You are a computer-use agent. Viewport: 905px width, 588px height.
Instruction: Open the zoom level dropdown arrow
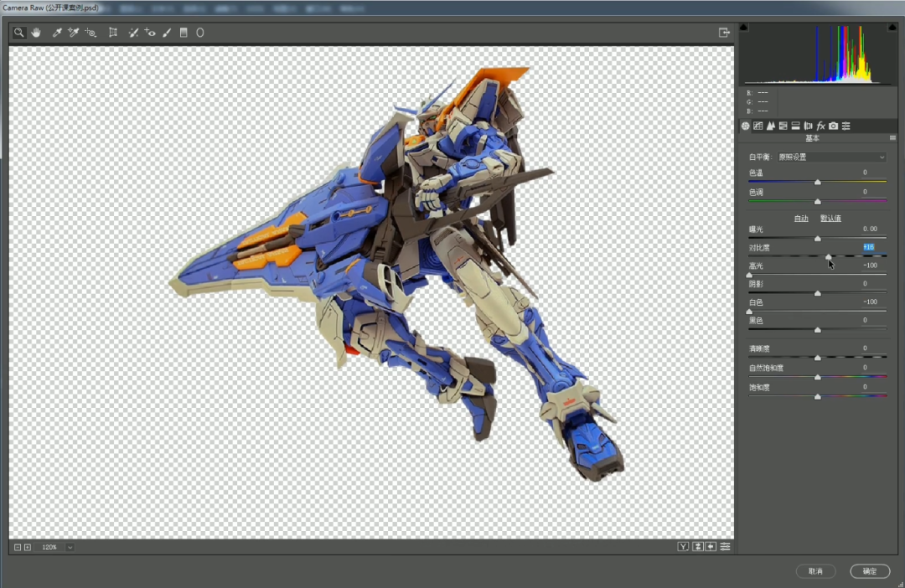(70, 547)
